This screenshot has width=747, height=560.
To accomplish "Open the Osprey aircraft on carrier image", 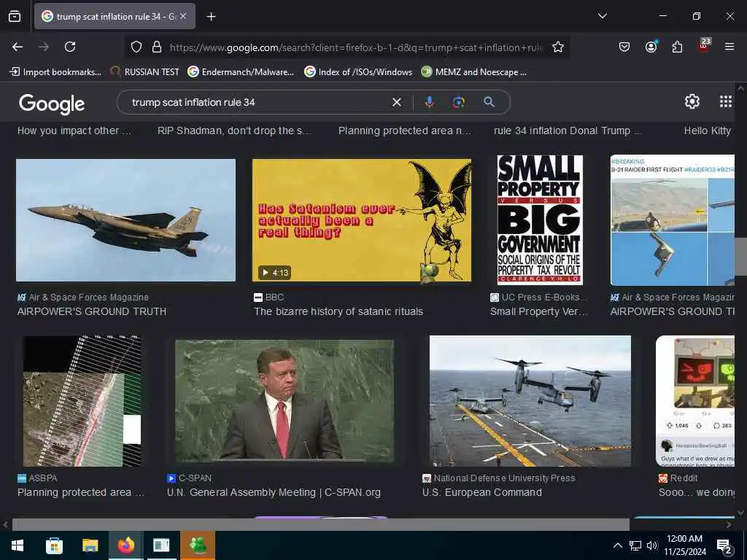I will (530, 401).
